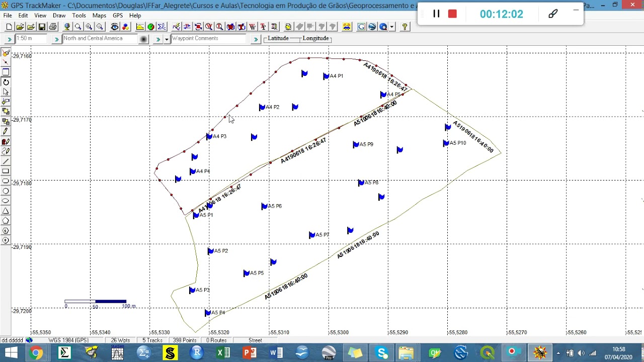Click the New file icon
The width and height of the screenshot is (644, 362).
[10, 27]
